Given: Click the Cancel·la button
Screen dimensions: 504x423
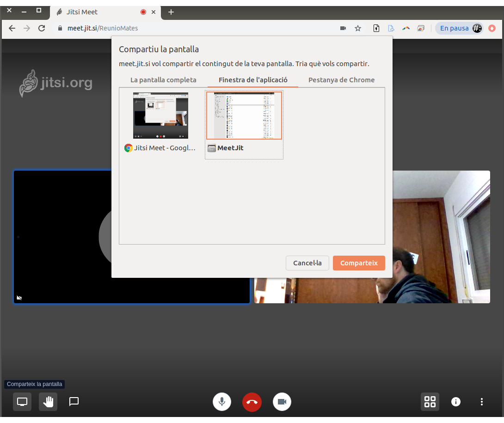Looking at the screenshot, I should [307, 263].
